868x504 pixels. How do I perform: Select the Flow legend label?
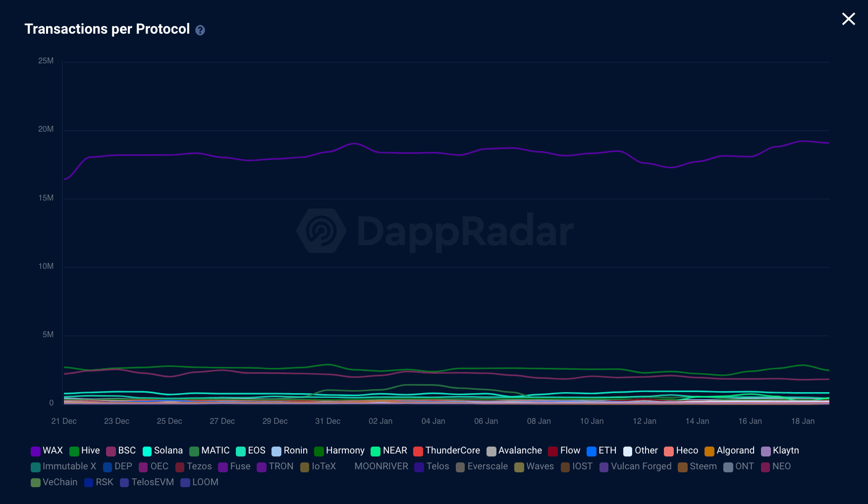pos(570,451)
